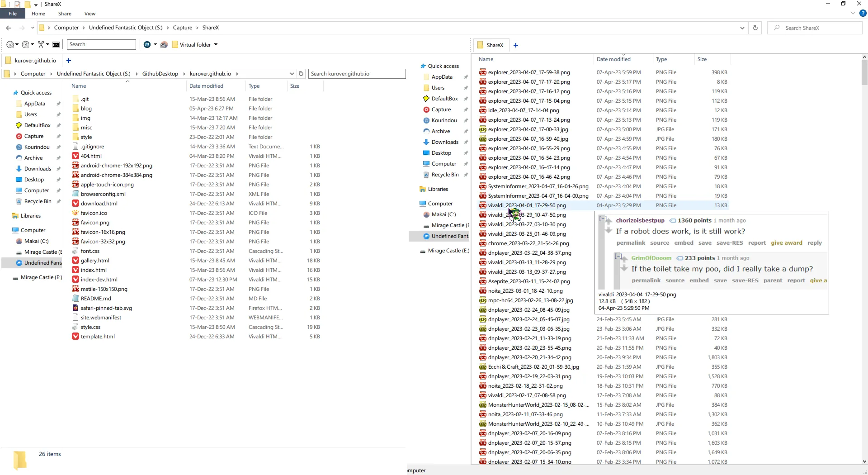The width and height of the screenshot is (868, 475).
Task: Select the favicon.ico file icon
Action: coord(75,213)
